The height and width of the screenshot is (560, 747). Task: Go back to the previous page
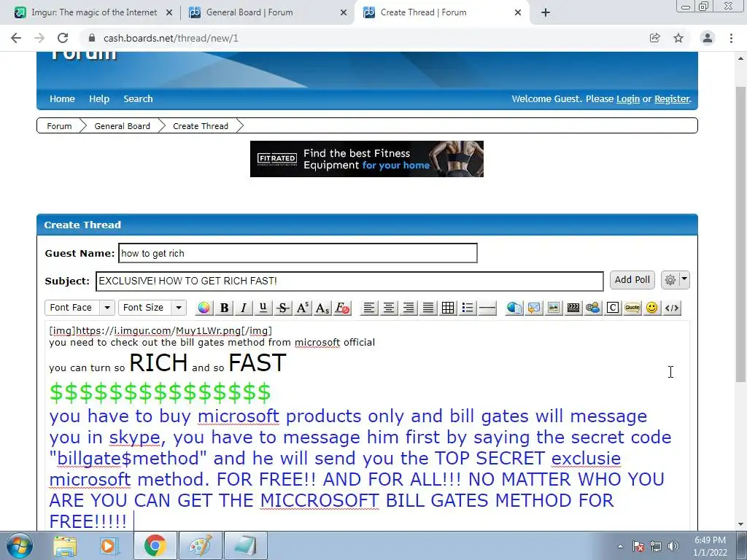(x=16, y=38)
